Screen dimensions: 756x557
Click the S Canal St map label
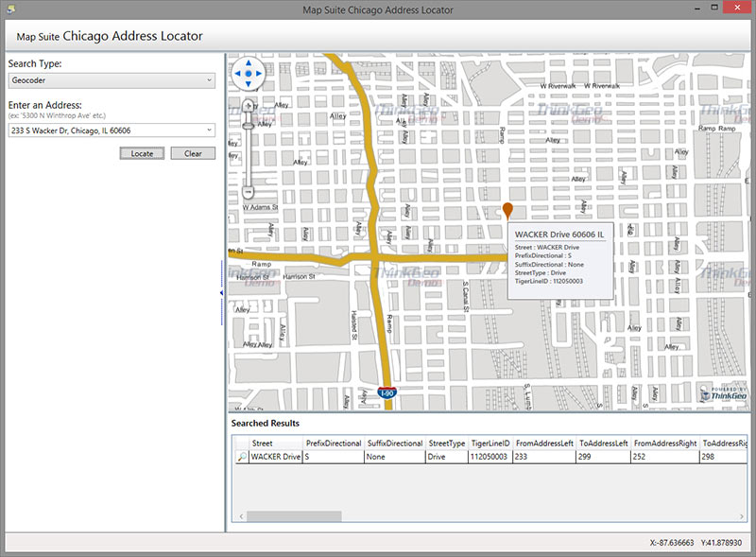466,296
